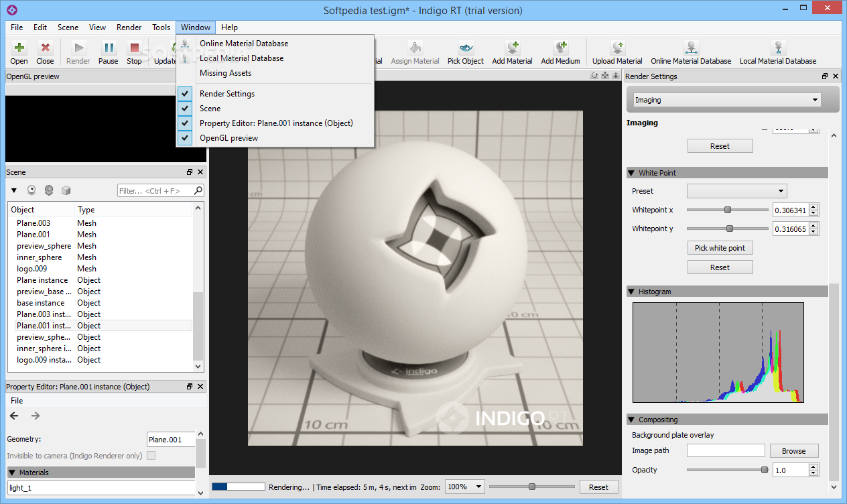The image size is (847, 504).
Task: Open the Help menu
Action: pos(229,27)
